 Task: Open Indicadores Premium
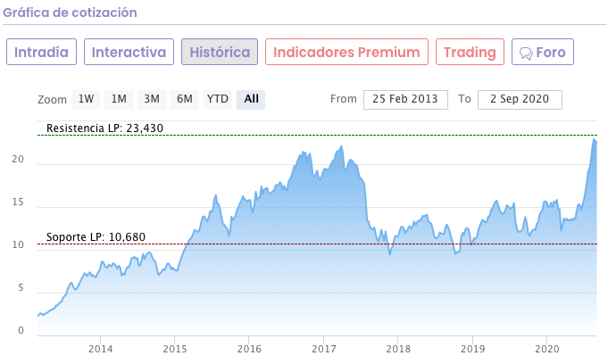[346, 52]
